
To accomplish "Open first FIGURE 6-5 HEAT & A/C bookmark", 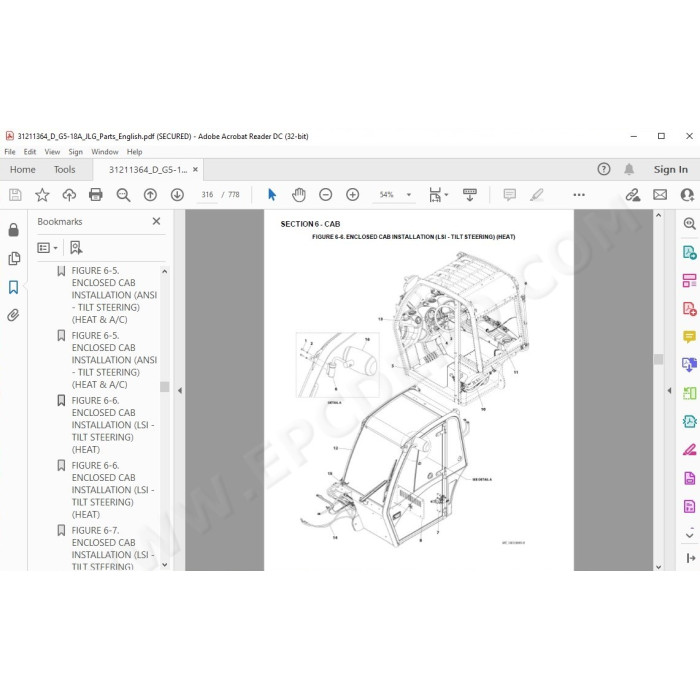I will tap(114, 295).
